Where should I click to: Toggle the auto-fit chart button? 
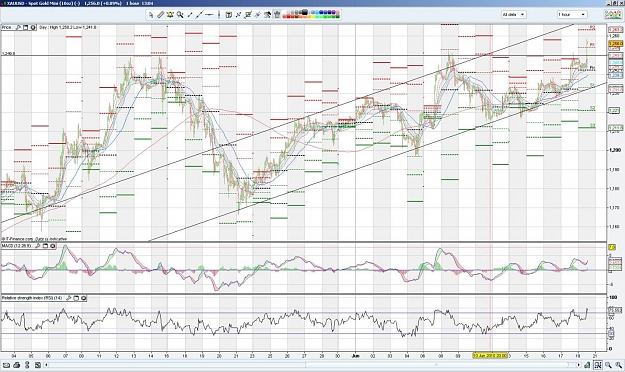pos(598,364)
